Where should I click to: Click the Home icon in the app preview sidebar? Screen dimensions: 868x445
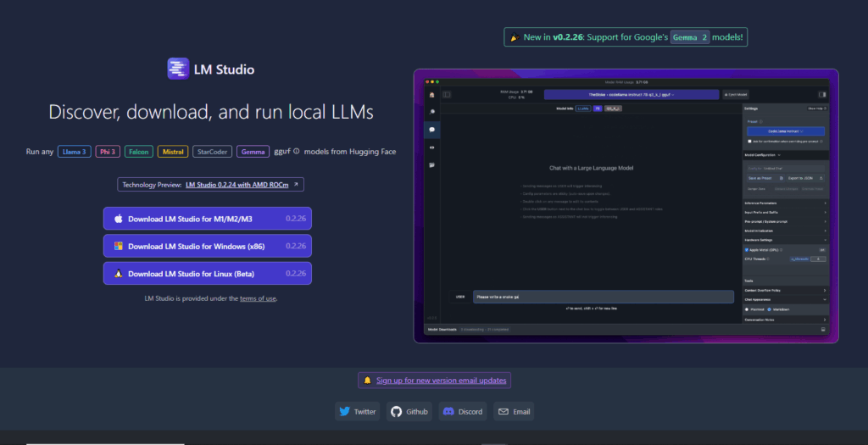click(431, 95)
